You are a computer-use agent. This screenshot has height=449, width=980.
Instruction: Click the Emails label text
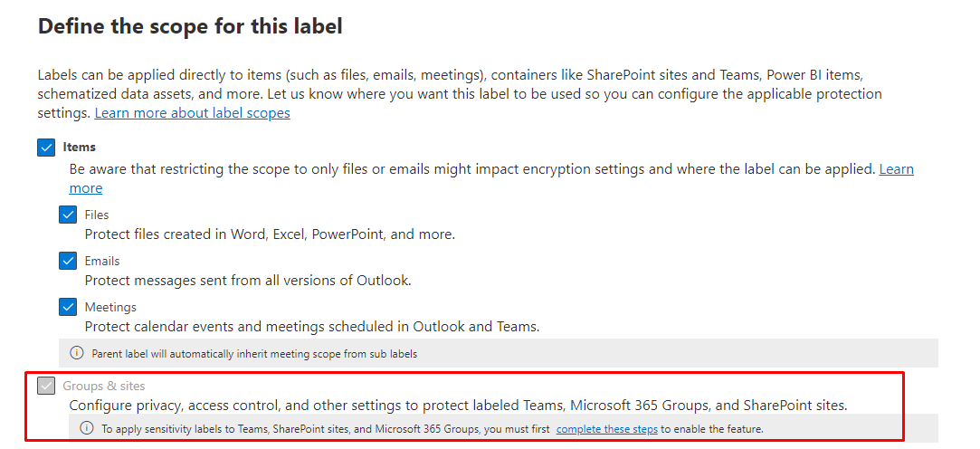[x=102, y=261]
